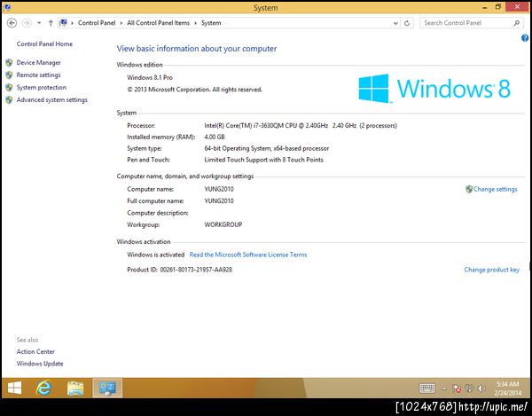Click the Windows is activated text
The image size is (532, 416).
pyautogui.click(x=156, y=255)
